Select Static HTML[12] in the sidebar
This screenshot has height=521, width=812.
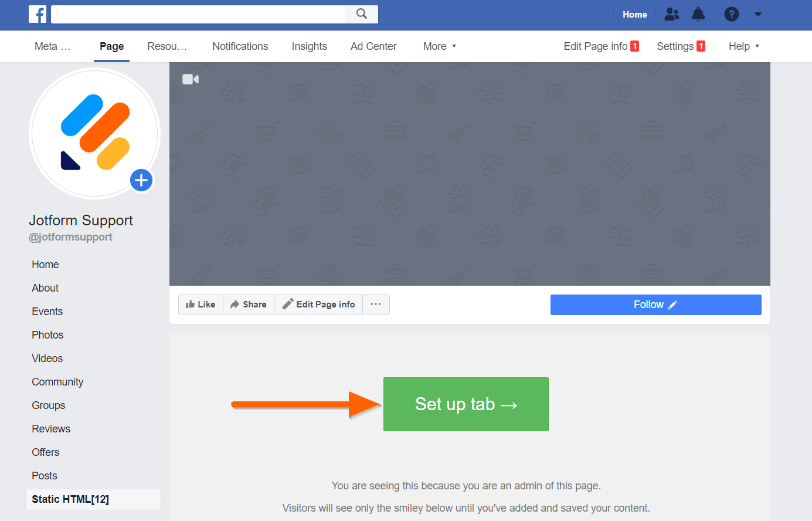click(93, 499)
